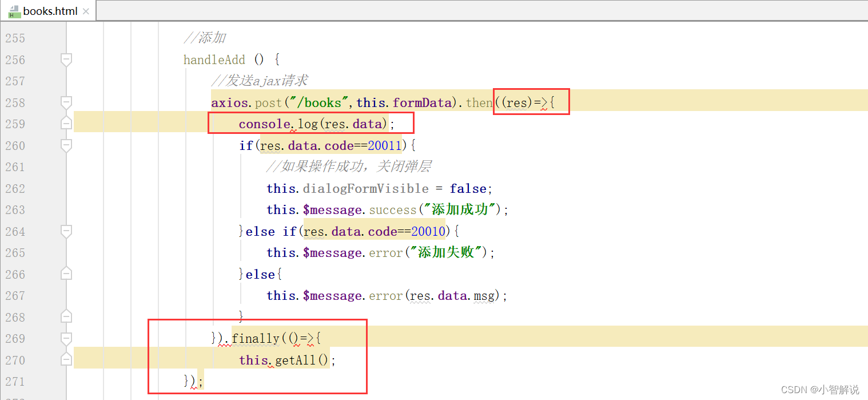
Task: Click line number 262 in the gutter
Action: pyautogui.click(x=15, y=188)
